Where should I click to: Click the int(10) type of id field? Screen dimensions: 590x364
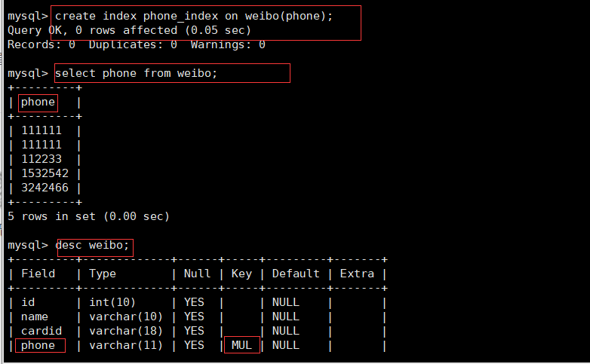click(x=109, y=302)
